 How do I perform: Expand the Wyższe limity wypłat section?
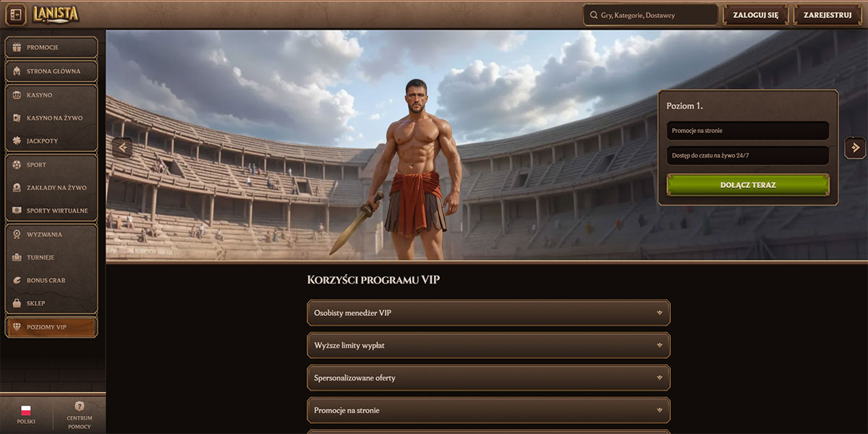tap(489, 346)
